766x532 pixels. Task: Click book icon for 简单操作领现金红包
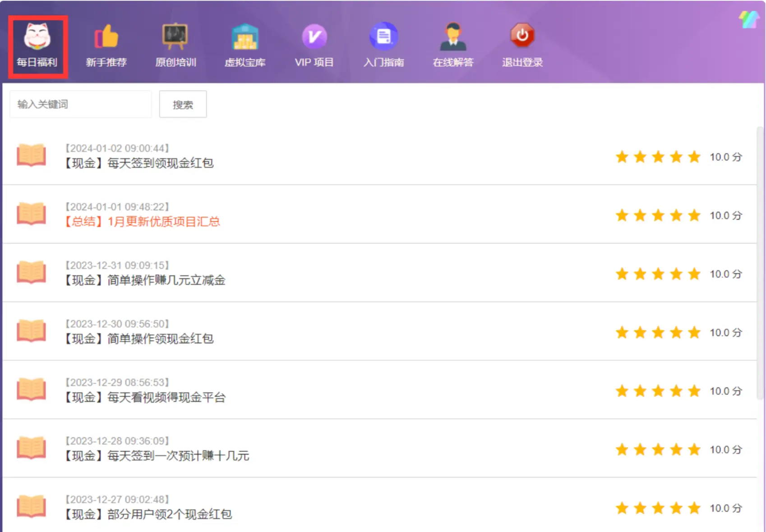click(x=31, y=331)
